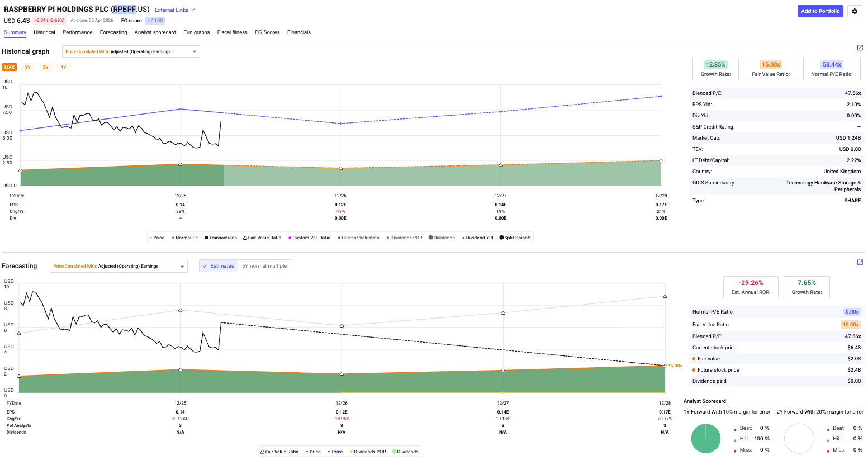Enable the Current Valuation legend item
The image size is (868, 465).
click(x=358, y=238)
